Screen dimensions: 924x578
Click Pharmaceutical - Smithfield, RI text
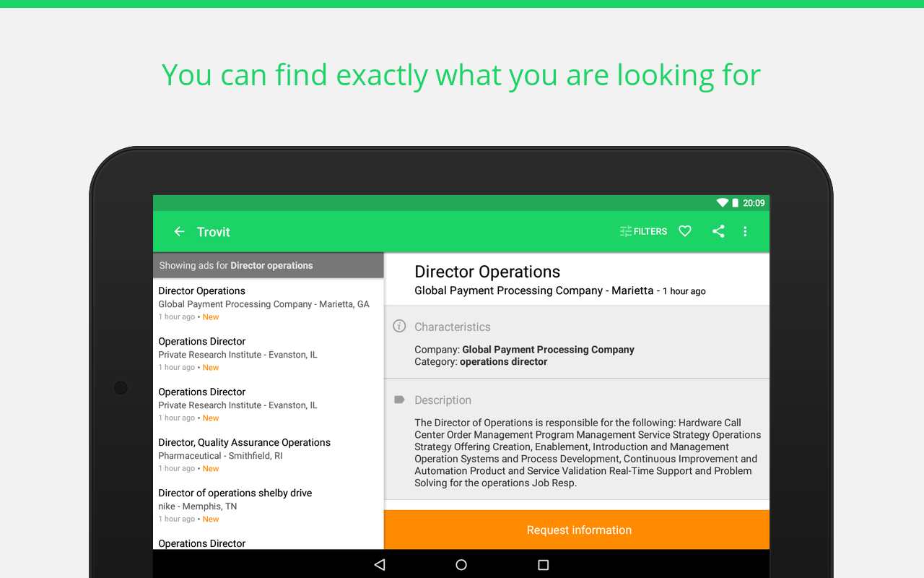220,456
